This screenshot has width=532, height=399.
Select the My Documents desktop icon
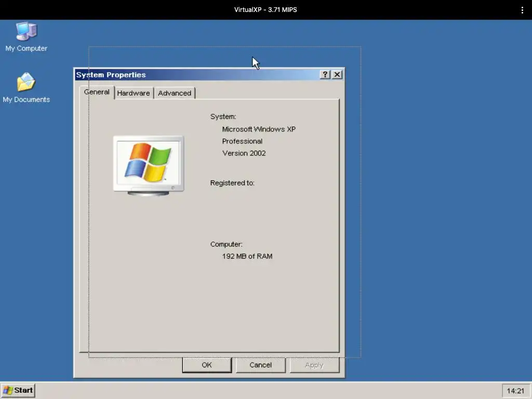click(26, 87)
